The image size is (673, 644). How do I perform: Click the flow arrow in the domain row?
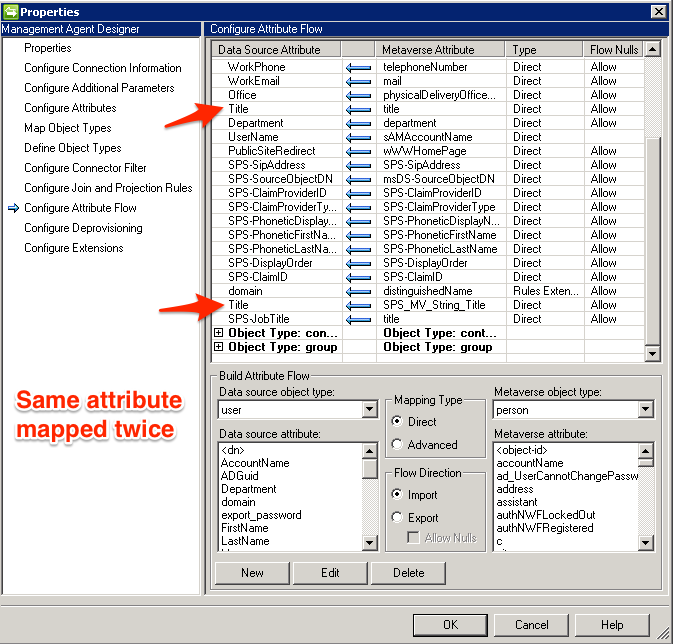(x=358, y=292)
